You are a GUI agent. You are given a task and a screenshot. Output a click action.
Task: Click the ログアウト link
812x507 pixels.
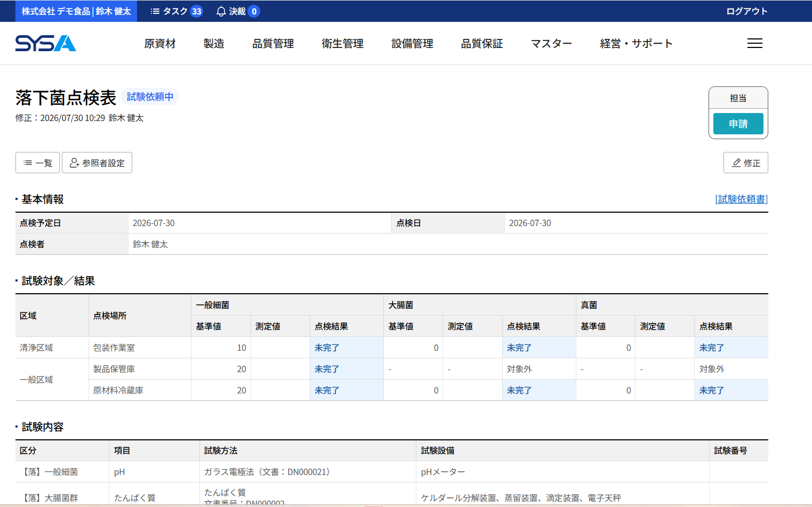(747, 11)
